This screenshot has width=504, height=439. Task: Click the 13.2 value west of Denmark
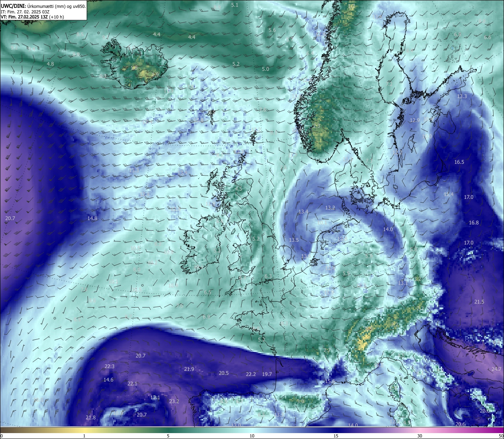pos(330,207)
